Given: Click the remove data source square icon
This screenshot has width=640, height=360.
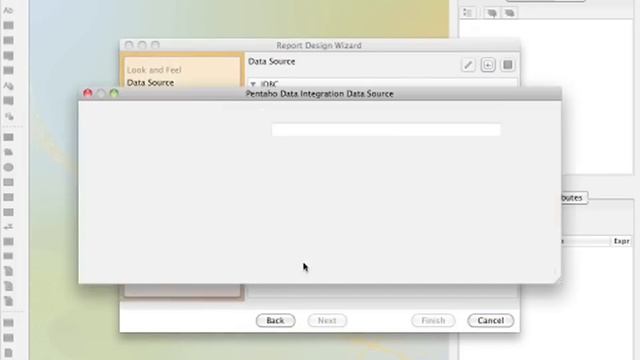Looking at the screenshot, I should pos(507,65).
